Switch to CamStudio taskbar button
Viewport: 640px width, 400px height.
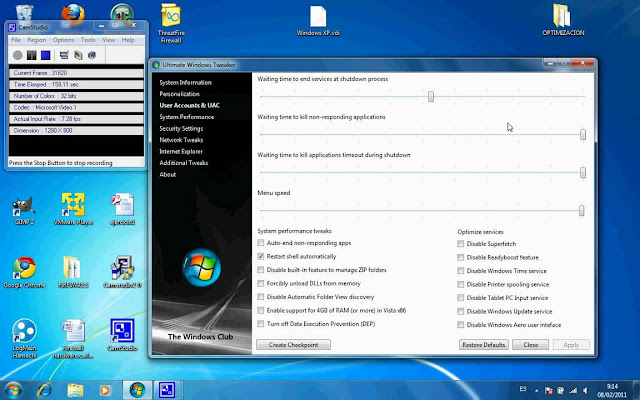tap(167, 390)
